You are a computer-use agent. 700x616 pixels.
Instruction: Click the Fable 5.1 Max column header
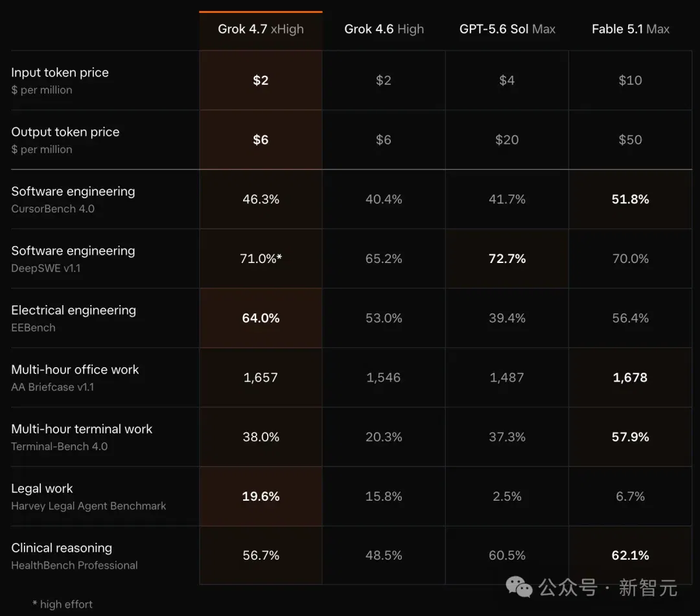(631, 29)
